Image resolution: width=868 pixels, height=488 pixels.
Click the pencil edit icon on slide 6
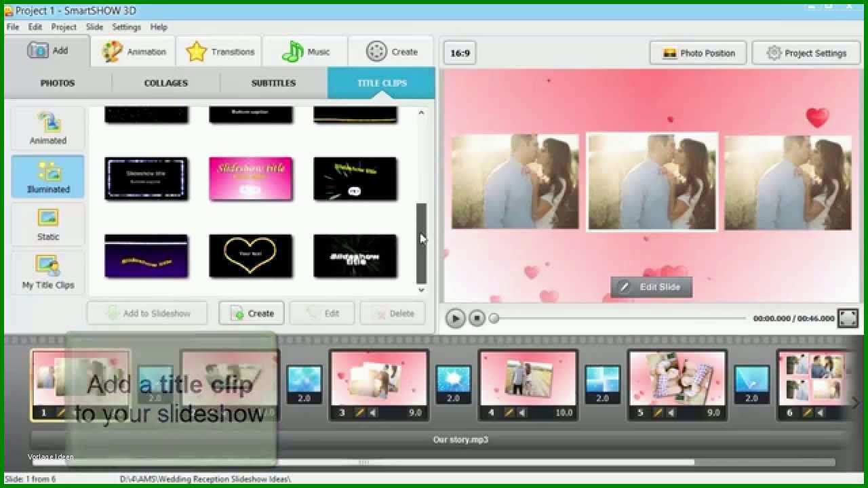coord(808,412)
